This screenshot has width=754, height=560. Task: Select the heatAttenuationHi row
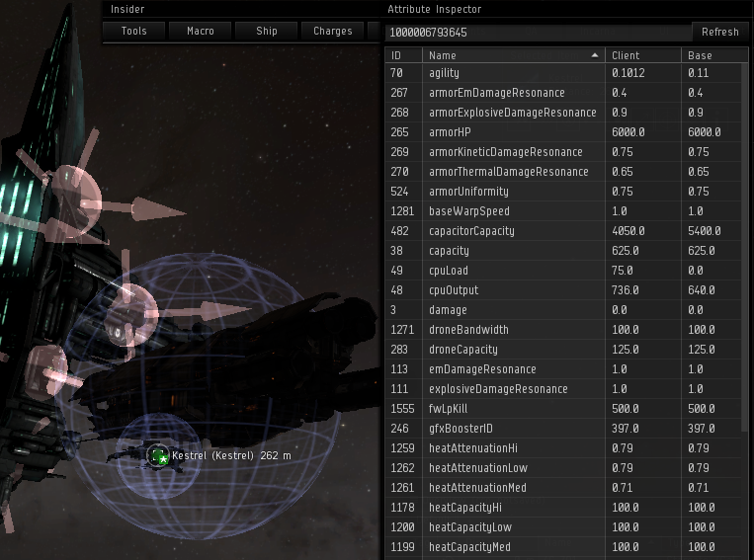tap(563, 448)
